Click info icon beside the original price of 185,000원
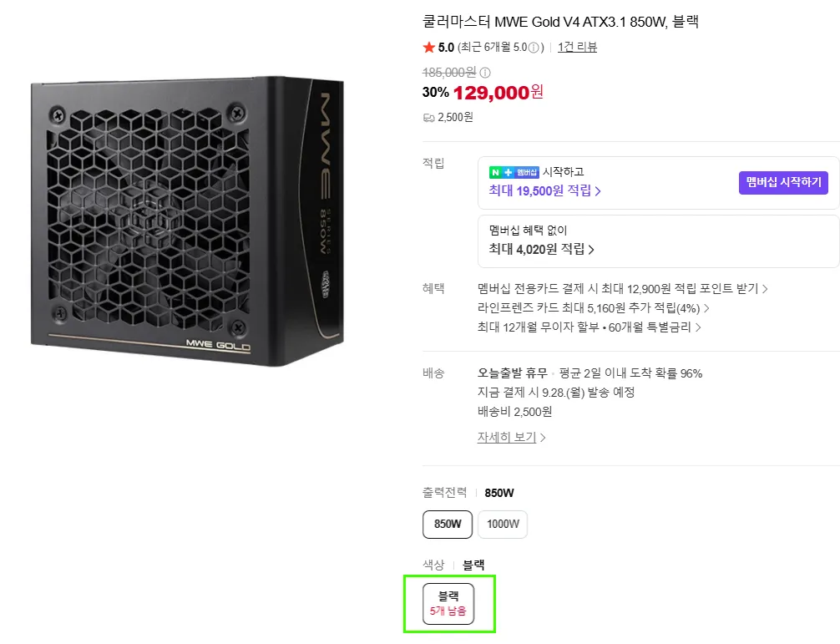 click(485, 73)
